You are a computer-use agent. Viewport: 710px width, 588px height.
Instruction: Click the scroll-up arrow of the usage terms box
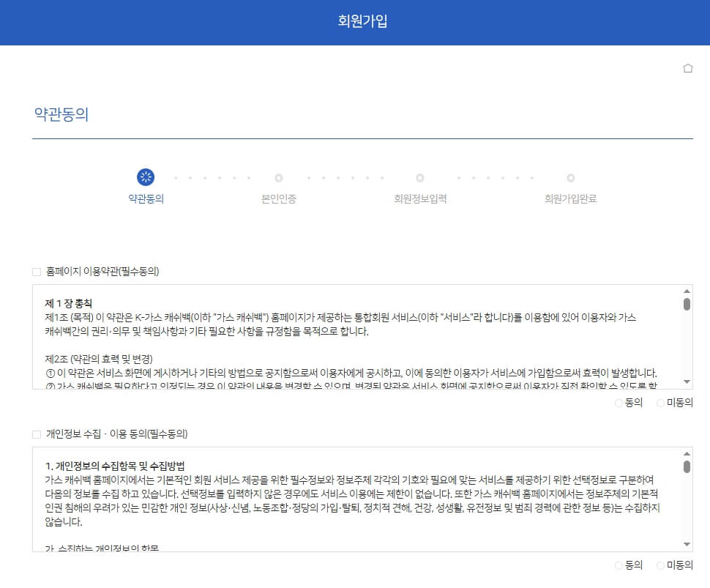(x=685, y=291)
